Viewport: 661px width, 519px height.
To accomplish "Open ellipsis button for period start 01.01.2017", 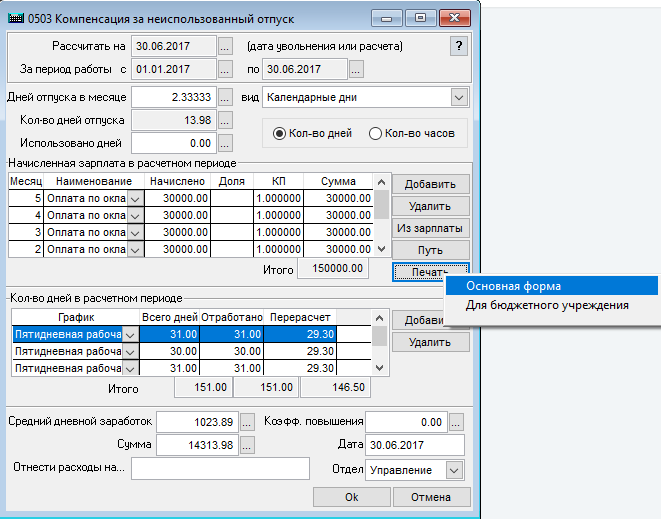I will 225,69.
